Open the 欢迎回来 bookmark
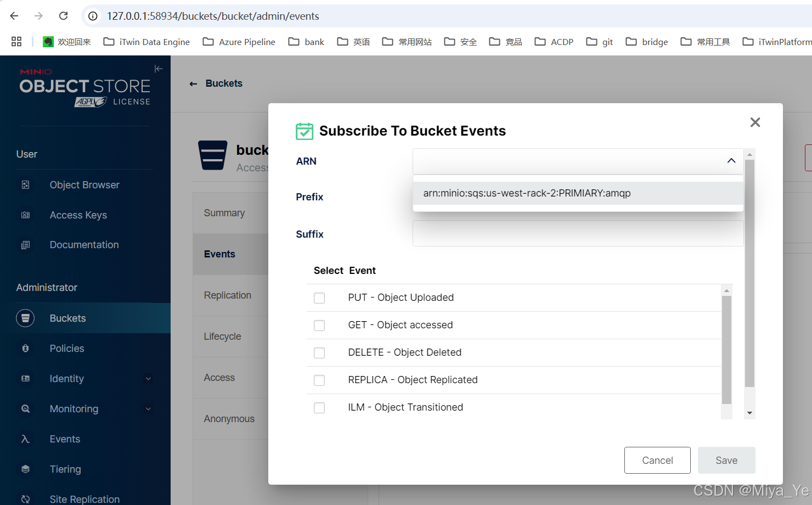 [x=67, y=42]
